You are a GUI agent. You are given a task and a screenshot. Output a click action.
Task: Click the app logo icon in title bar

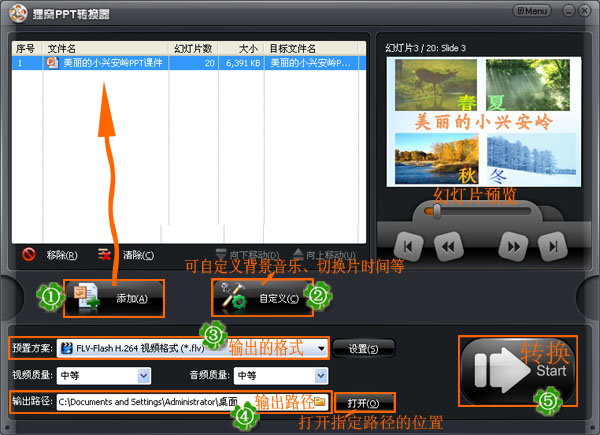coord(18,13)
